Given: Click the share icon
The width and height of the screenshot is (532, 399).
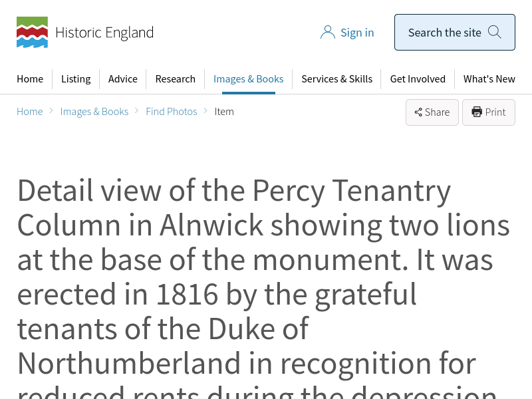Looking at the screenshot, I should click(x=418, y=112).
